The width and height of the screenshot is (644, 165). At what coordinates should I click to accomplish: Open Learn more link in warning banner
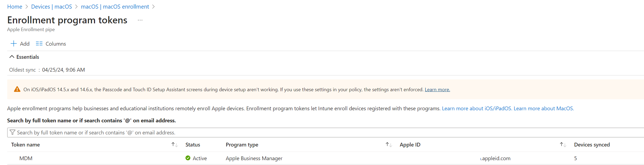click(437, 90)
